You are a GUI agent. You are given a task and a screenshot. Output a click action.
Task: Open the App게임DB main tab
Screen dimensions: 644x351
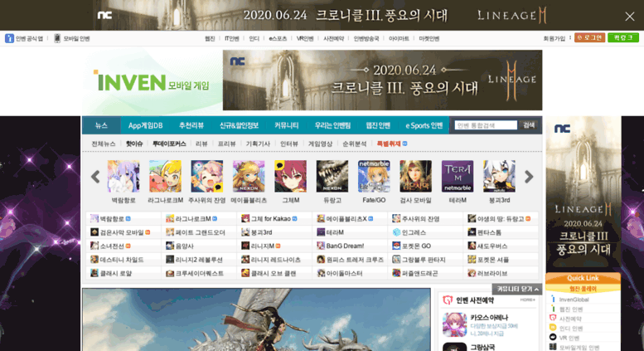pos(145,125)
